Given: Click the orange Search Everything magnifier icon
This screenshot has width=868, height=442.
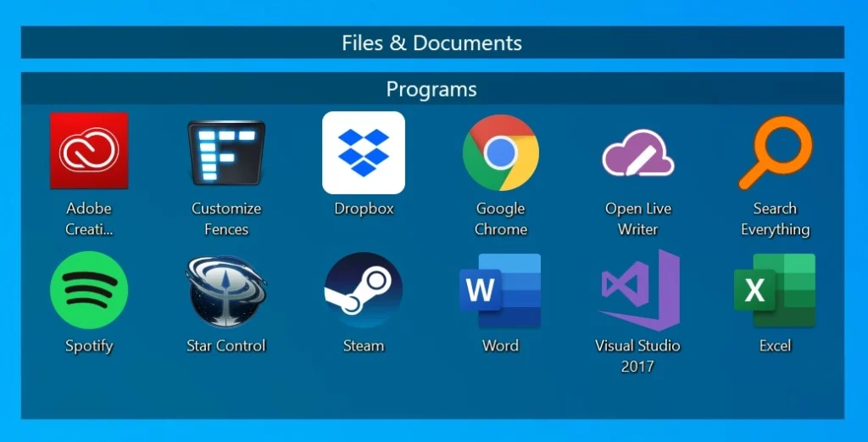Looking at the screenshot, I should [775, 153].
